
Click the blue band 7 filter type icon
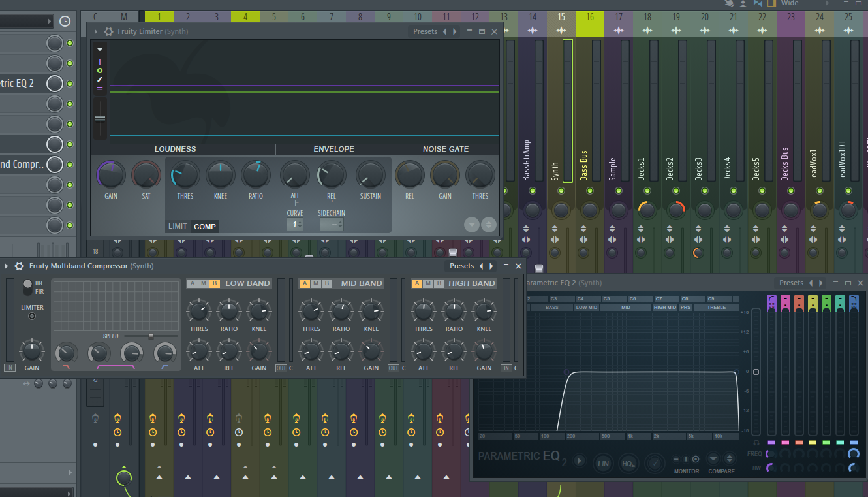(x=854, y=302)
